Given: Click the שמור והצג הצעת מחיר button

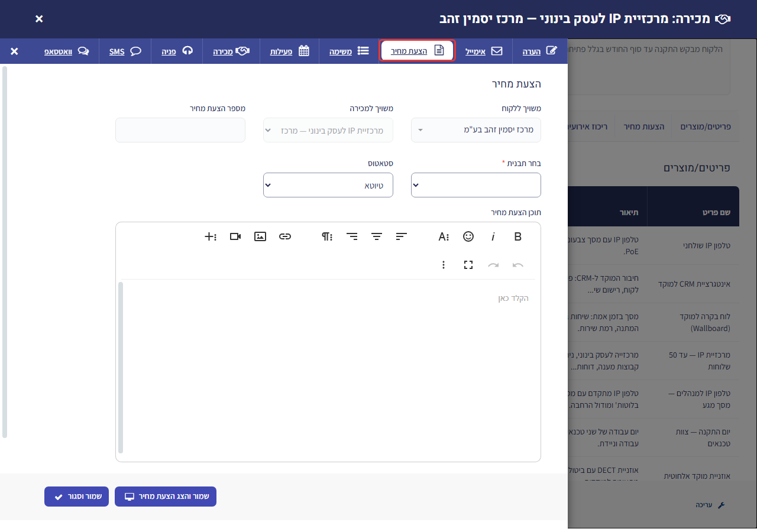Looking at the screenshot, I should pyautogui.click(x=166, y=497).
